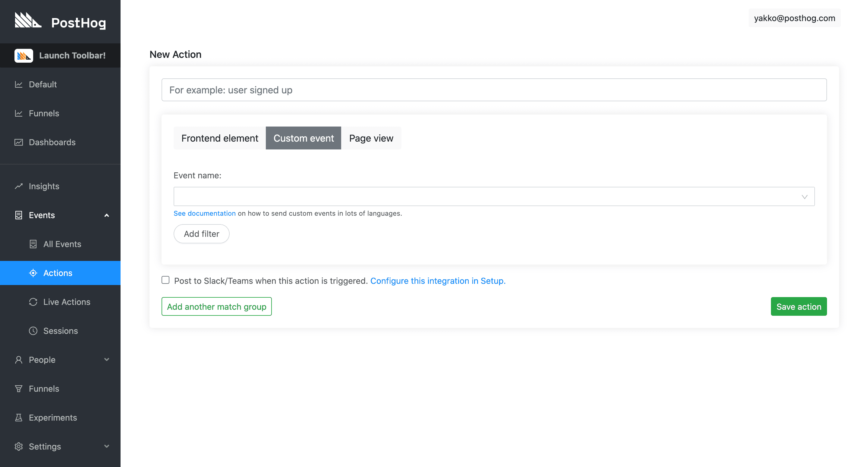Go to Insights in the sidebar
868x467 pixels.
click(60, 186)
